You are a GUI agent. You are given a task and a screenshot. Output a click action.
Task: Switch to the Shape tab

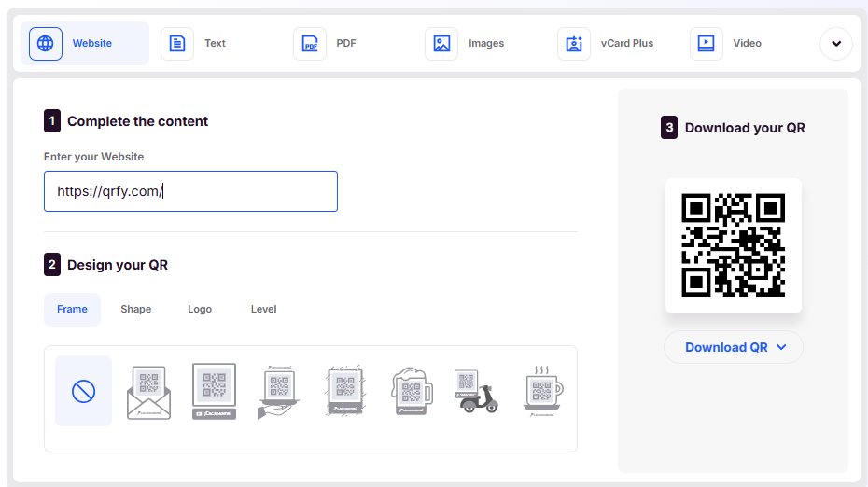[136, 309]
